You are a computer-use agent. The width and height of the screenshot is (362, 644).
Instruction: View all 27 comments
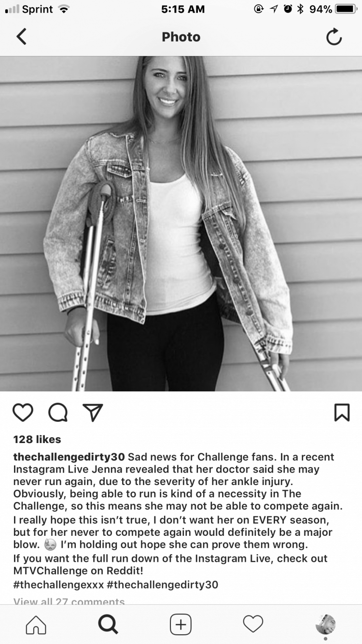pos(69,601)
